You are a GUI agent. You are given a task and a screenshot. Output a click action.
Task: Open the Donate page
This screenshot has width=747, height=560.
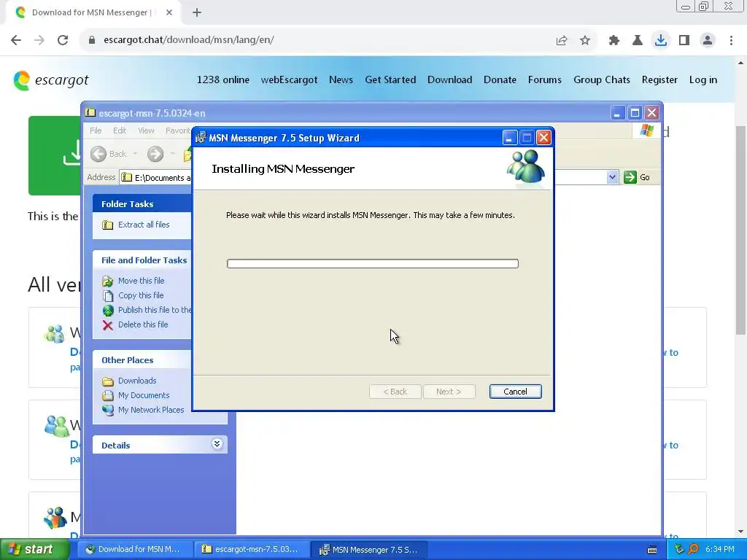(500, 80)
